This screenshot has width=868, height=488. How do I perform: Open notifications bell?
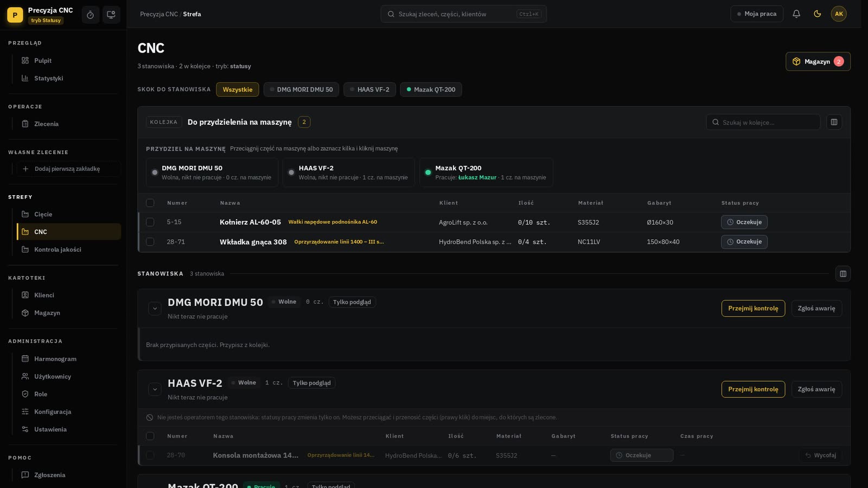point(796,14)
